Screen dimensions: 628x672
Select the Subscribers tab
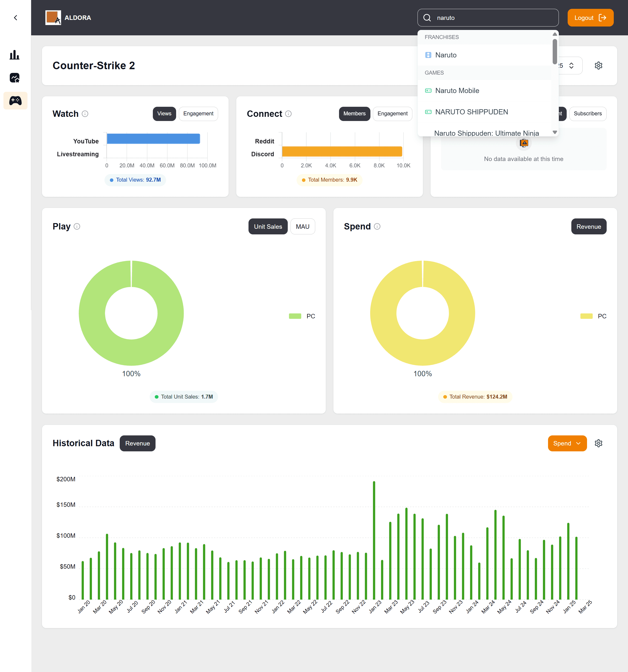[x=588, y=114]
